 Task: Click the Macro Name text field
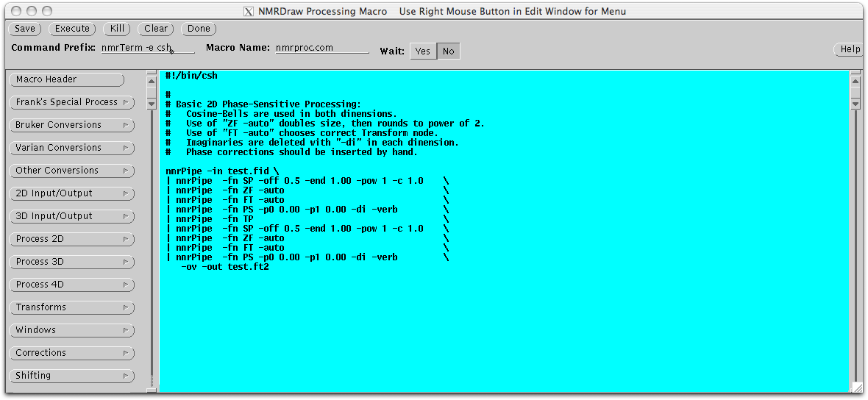point(321,48)
